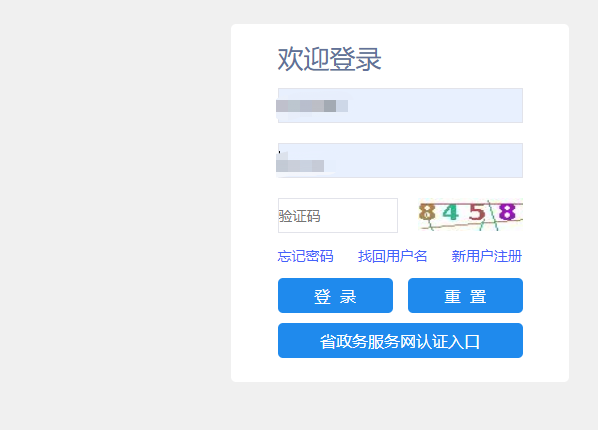Click the green digit 4 in captcha

click(450, 212)
